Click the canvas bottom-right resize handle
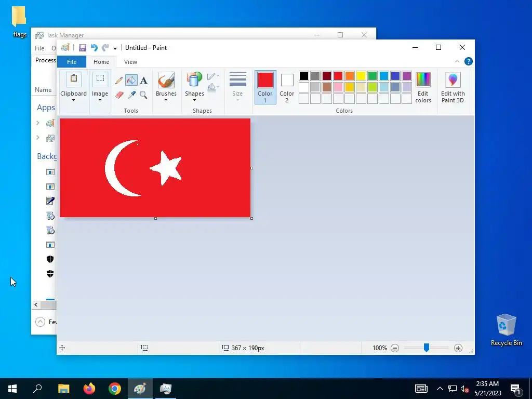This screenshot has height=399, width=532. tap(252, 219)
